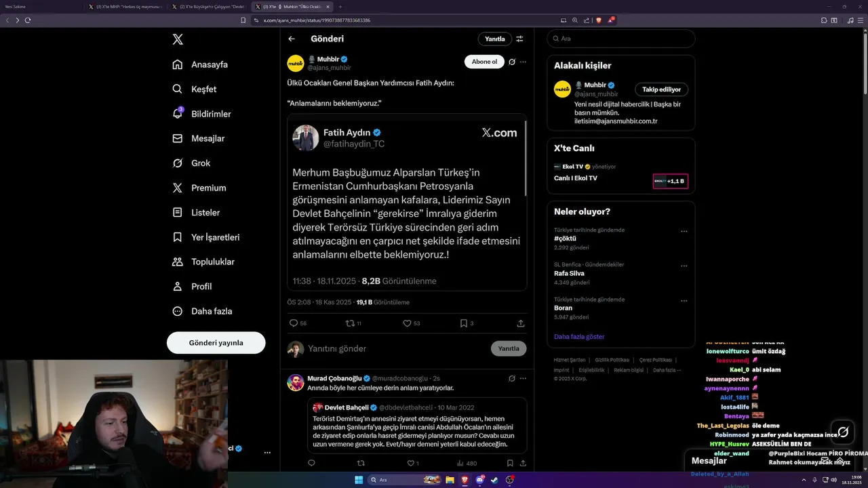Open the more options menu on Muhbir post

(x=523, y=62)
